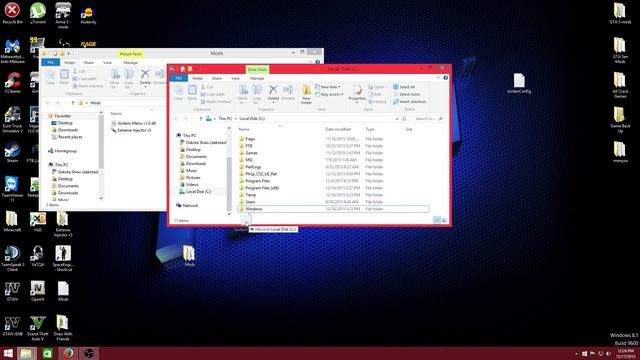Click Invert selection in Local Disk ribbon
Screen dimensions: 640x360
click(x=409, y=102)
